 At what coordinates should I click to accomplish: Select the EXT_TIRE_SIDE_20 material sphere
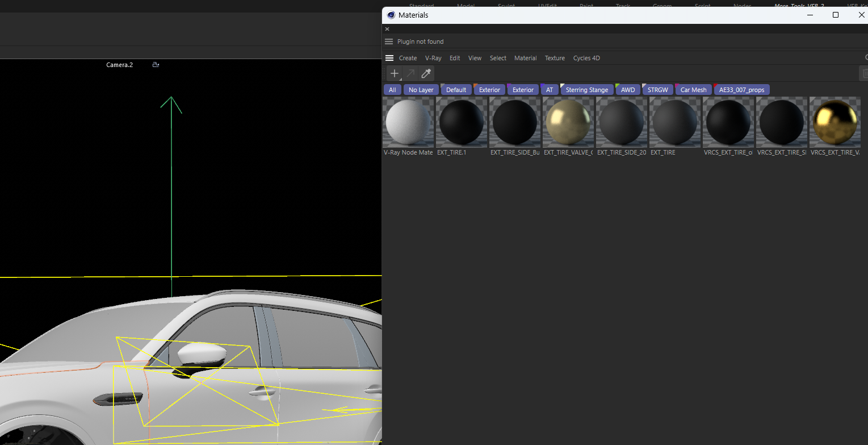tap(622, 122)
